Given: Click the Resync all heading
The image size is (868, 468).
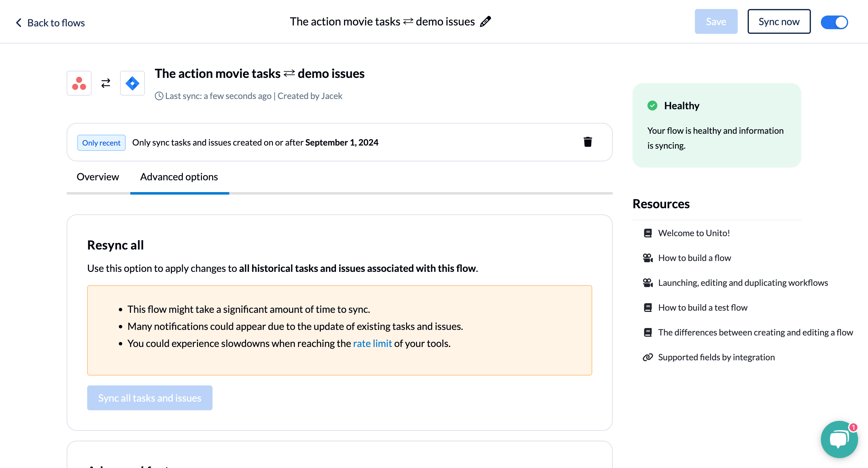Looking at the screenshot, I should pos(115,245).
